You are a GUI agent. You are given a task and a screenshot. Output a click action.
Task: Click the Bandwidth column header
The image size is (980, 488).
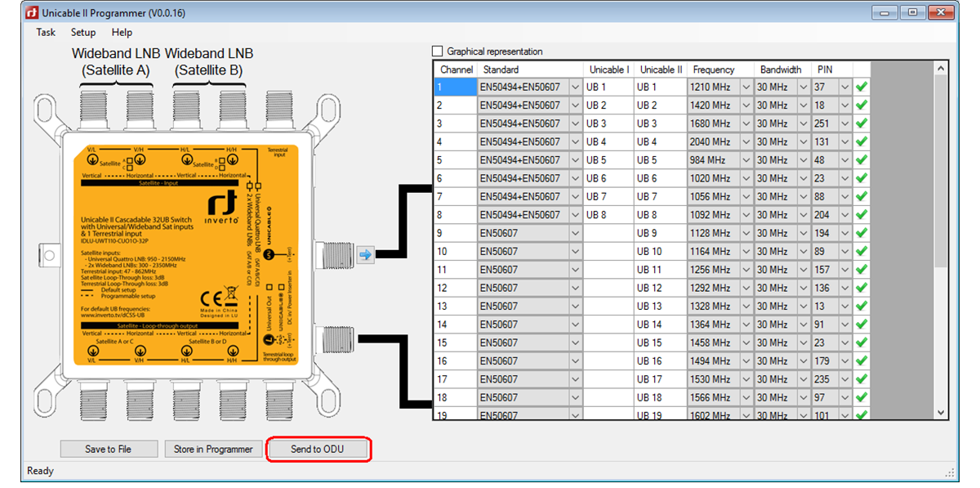pyautogui.click(x=782, y=69)
